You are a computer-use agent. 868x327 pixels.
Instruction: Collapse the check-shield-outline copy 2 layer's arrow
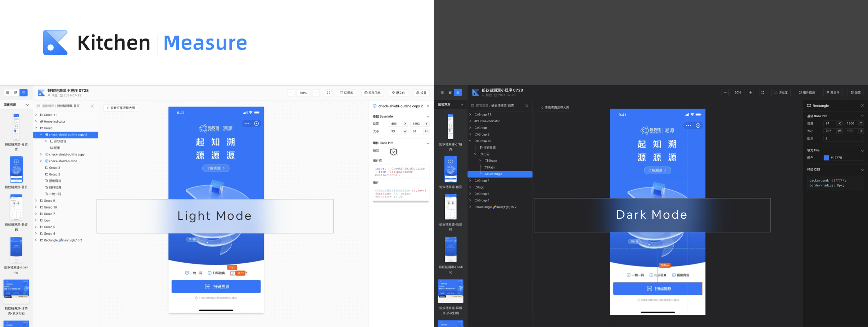click(x=41, y=135)
